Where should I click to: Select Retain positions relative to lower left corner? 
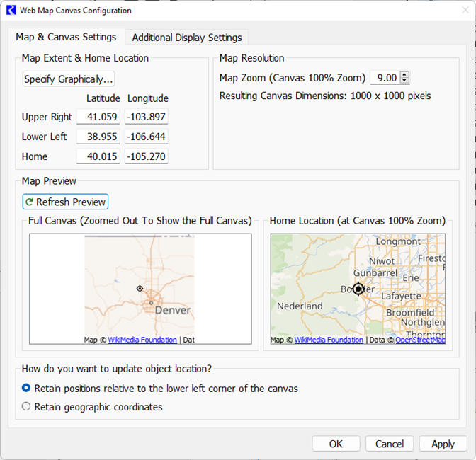click(x=27, y=388)
